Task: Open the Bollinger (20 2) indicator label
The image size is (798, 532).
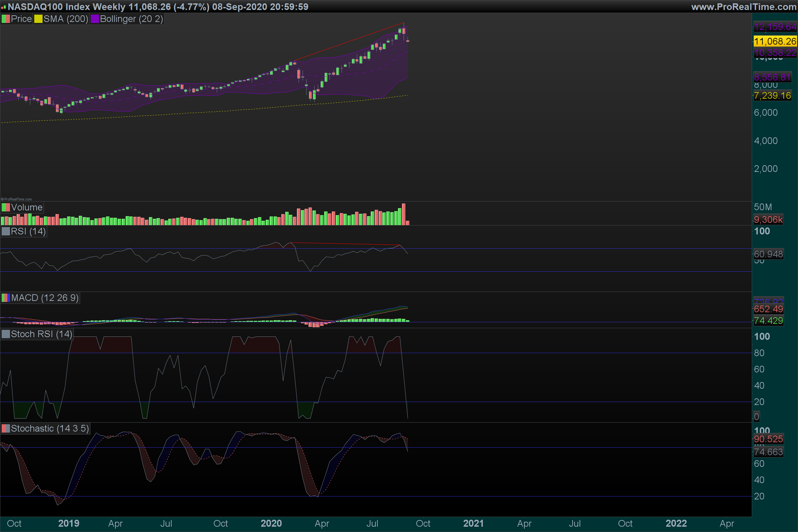Action: (x=131, y=19)
